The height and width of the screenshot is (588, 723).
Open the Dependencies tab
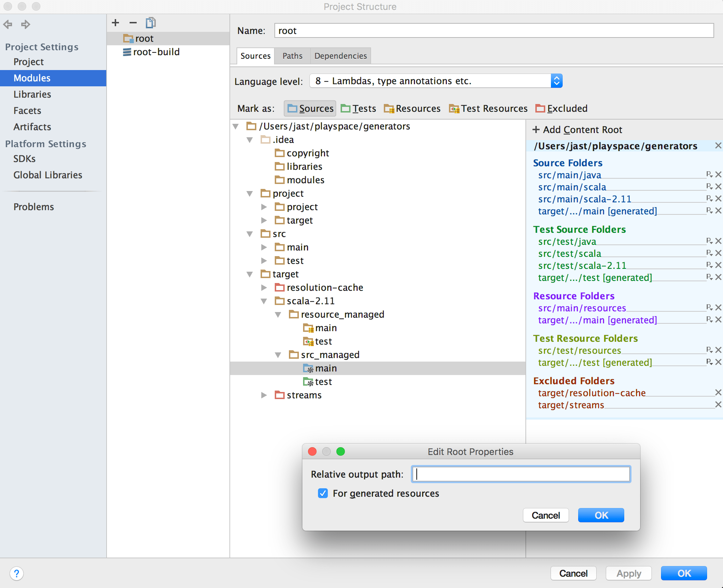click(340, 56)
